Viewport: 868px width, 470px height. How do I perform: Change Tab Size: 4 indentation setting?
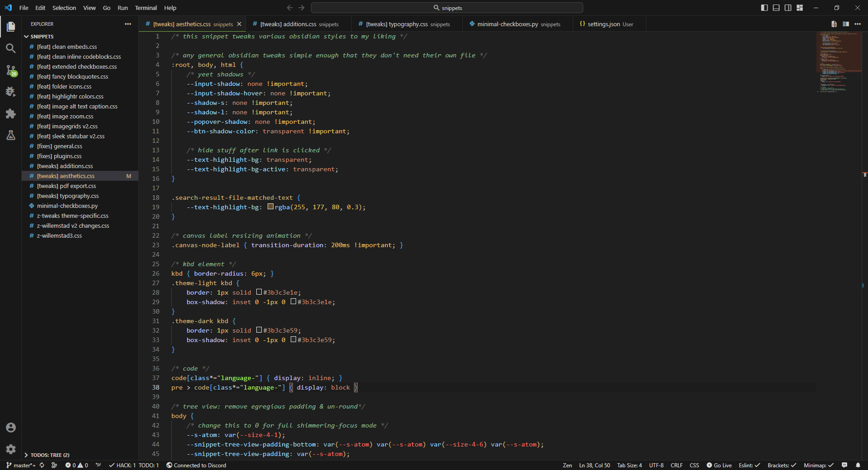[x=629, y=465]
